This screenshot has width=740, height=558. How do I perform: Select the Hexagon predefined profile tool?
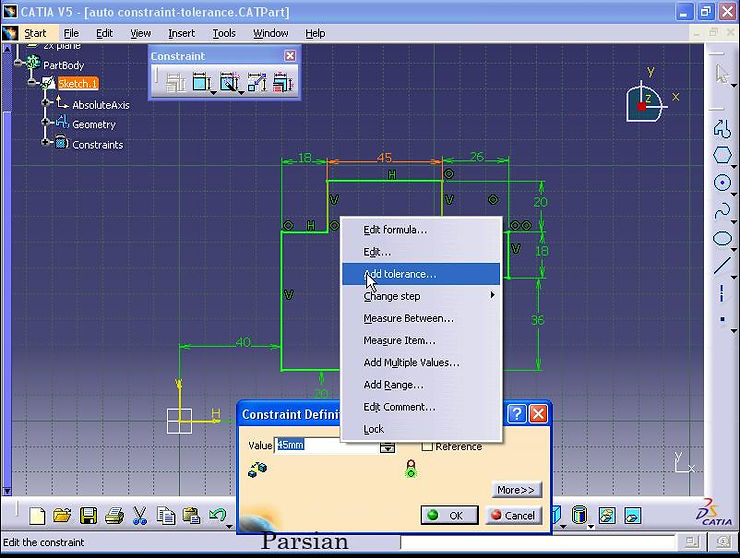(x=722, y=155)
